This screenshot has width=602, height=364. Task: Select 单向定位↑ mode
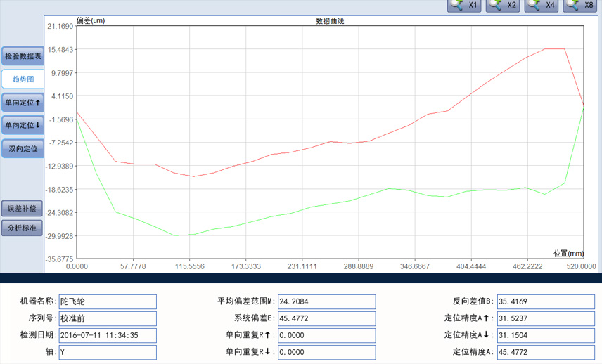pos(23,103)
